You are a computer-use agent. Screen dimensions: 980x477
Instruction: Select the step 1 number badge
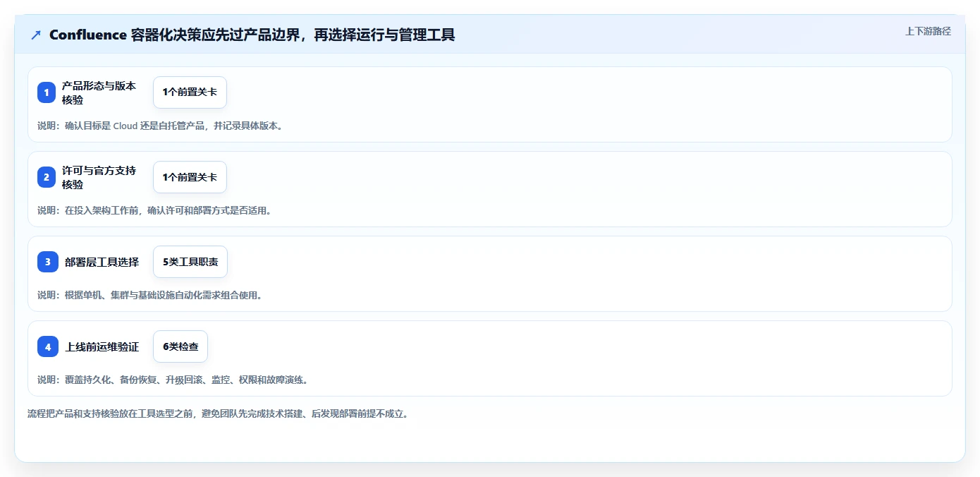click(47, 92)
